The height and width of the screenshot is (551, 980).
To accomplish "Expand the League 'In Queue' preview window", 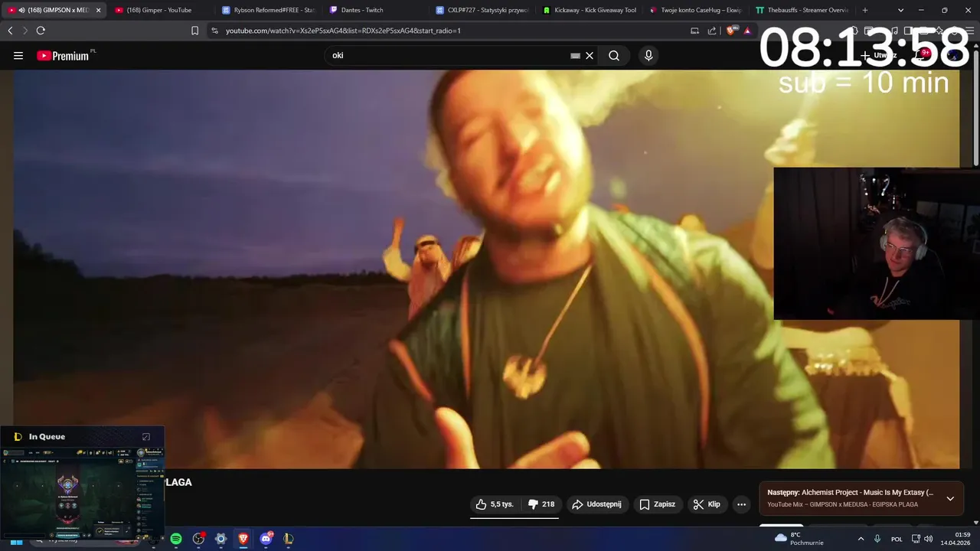I will (146, 437).
